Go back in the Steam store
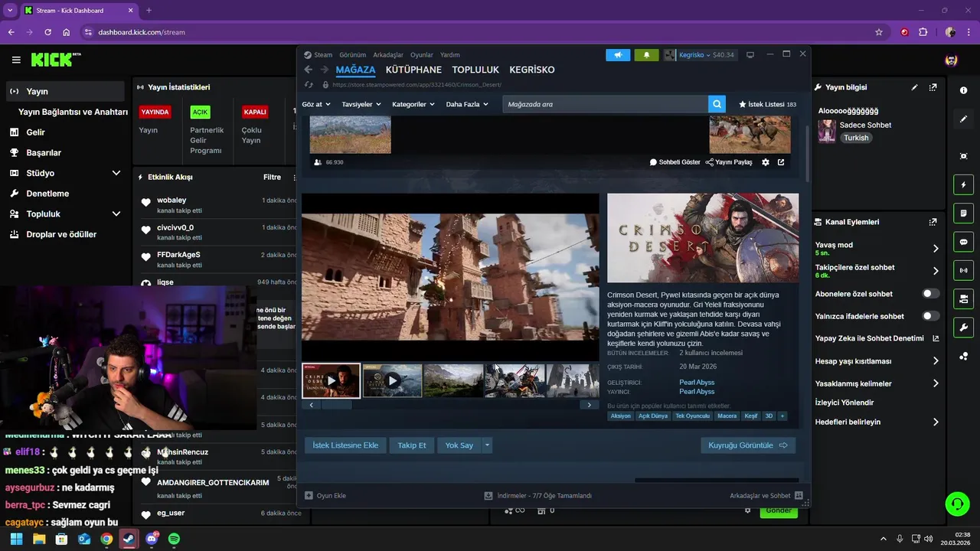The height and width of the screenshot is (551, 980). 309,70
